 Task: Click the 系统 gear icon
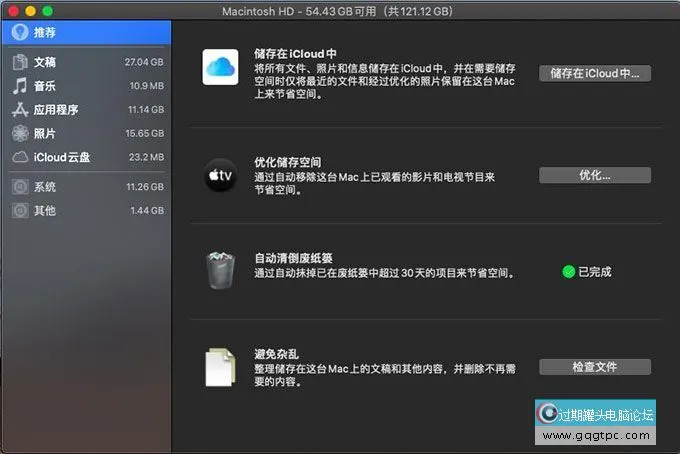(x=20, y=187)
